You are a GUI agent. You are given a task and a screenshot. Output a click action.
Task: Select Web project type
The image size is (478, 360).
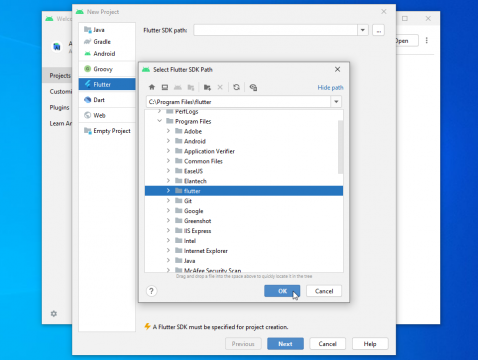pos(107,115)
